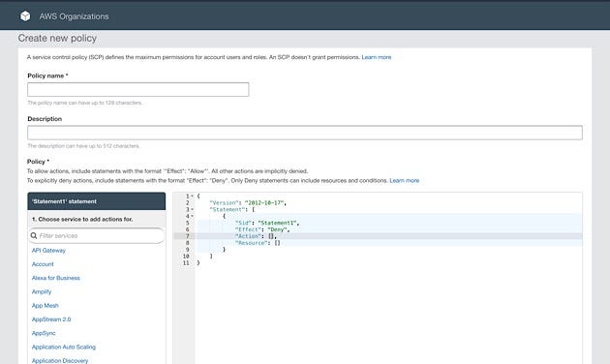Place cursor in the "Resource" array line

(258, 243)
